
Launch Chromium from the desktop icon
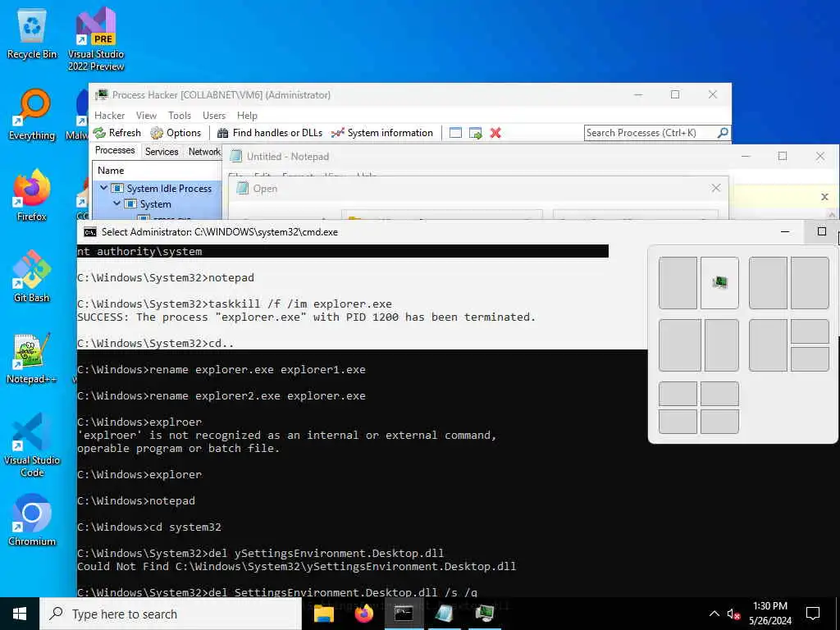point(32,519)
